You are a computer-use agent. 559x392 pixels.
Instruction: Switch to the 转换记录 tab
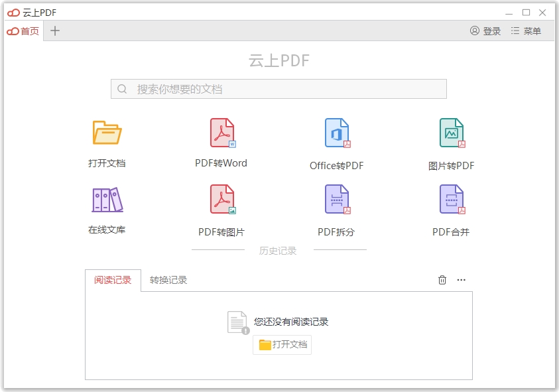(x=168, y=280)
